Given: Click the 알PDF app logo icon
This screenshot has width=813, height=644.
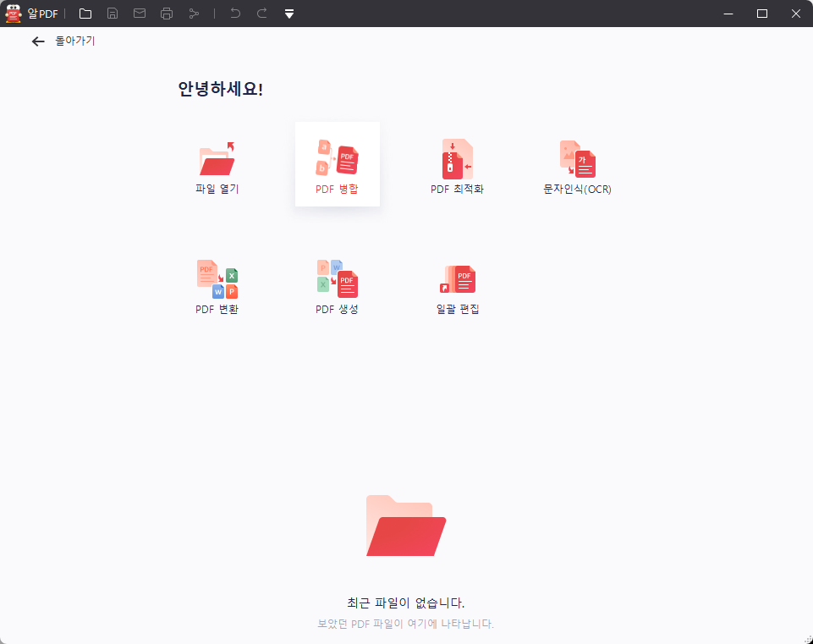Looking at the screenshot, I should coord(13,14).
